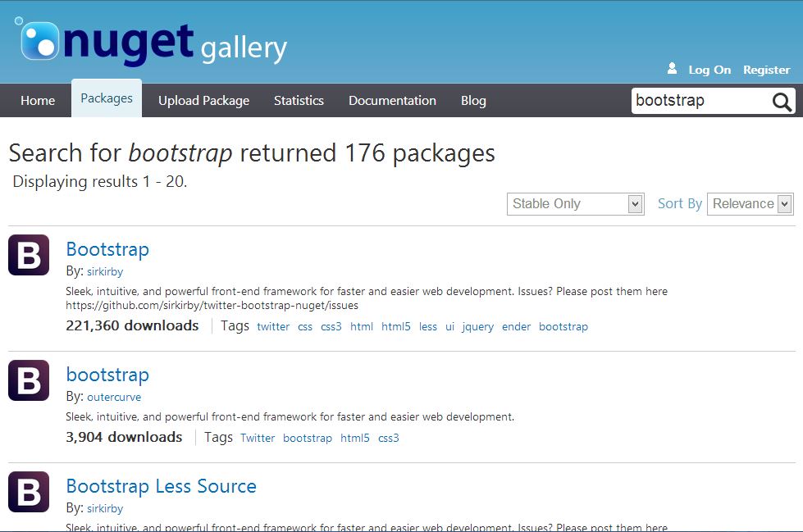The height and width of the screenshot is (532, 803).
Task: Click the 3,904 downloads text
Action: click(124, 437)
